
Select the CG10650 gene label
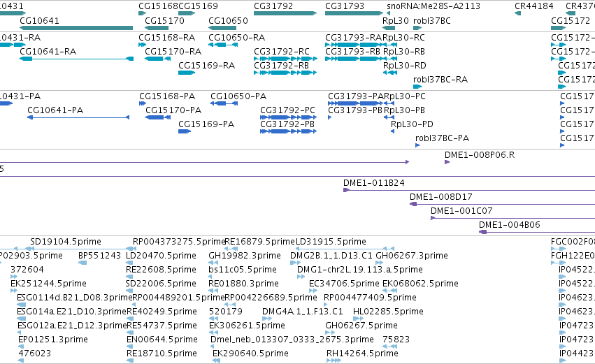click(x=228, y=20)
